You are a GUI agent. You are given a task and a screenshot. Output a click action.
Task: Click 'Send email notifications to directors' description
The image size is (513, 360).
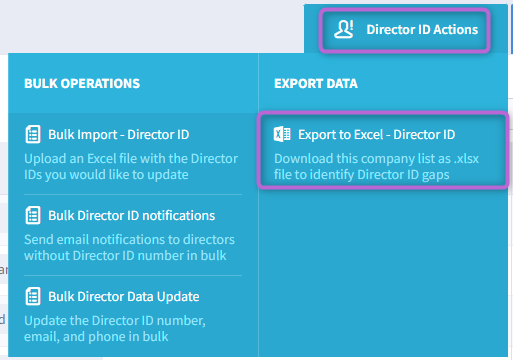point(129,240)
